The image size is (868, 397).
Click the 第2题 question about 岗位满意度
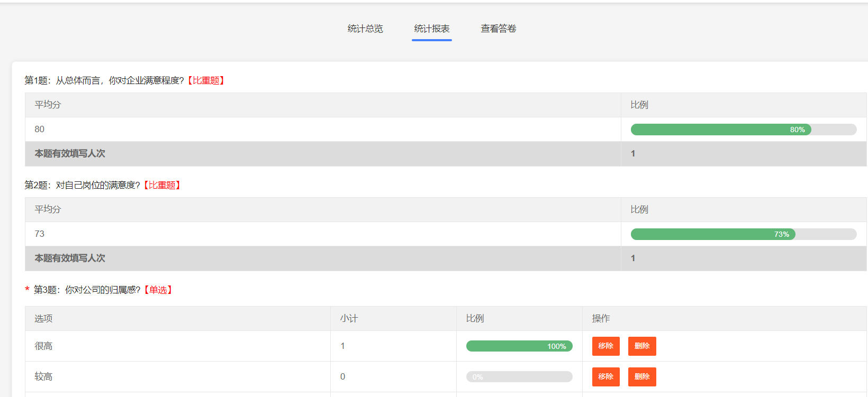pos(82,185)
